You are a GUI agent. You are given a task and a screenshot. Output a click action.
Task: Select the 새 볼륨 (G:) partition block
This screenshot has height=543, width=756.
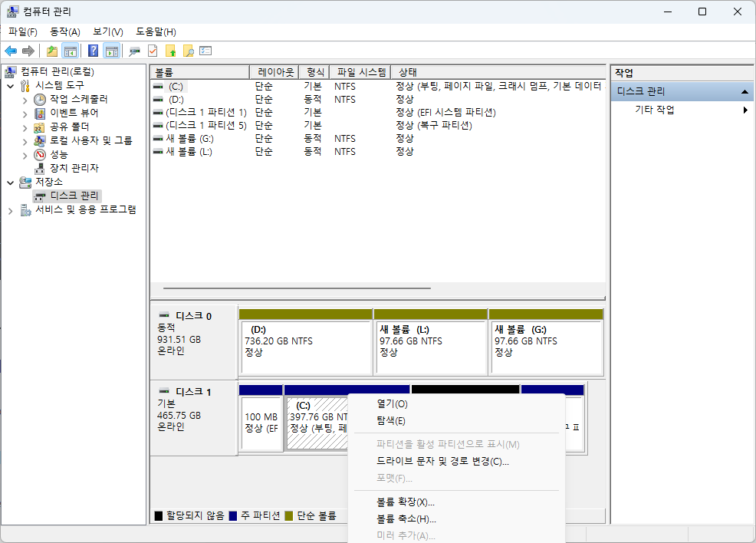546,342
